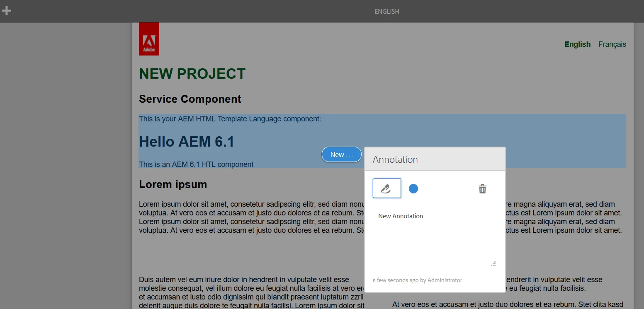Click "This is your AEM HTML Template Language component:"
The height and width of the screenshot is (309, 644).
[x=230, y=119]
